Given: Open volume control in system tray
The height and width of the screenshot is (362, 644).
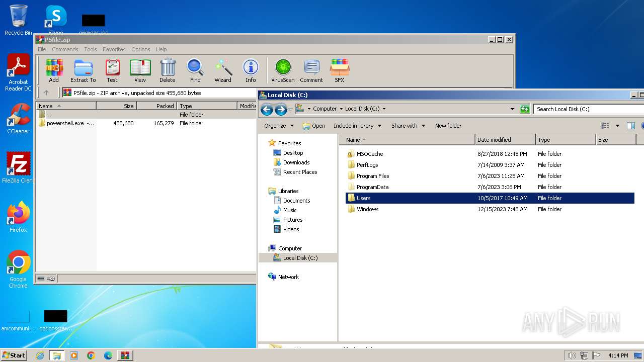Looking at the screenshot, I should (572, 355).
